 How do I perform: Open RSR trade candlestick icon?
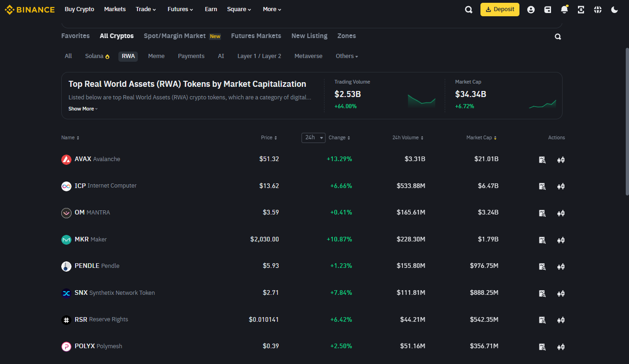[561, 320]
